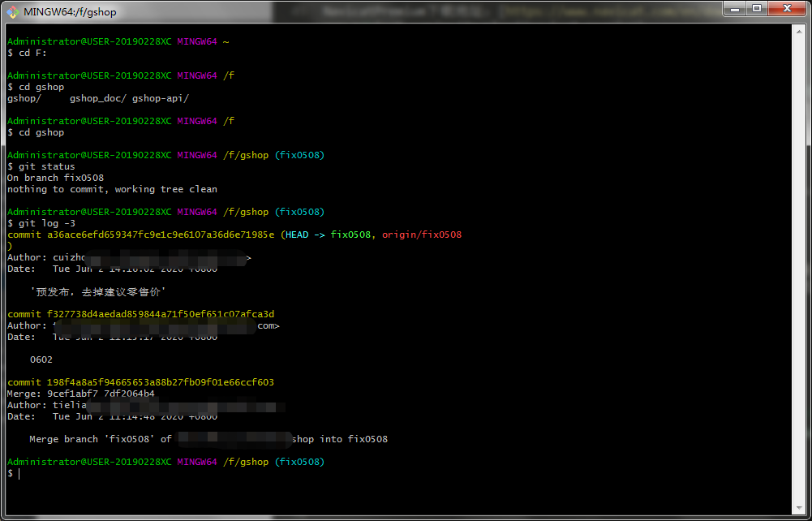This screenshot has width=812, height=521.
Task: Click the '$ cd F:' command line
Action: tap(27, 53)
